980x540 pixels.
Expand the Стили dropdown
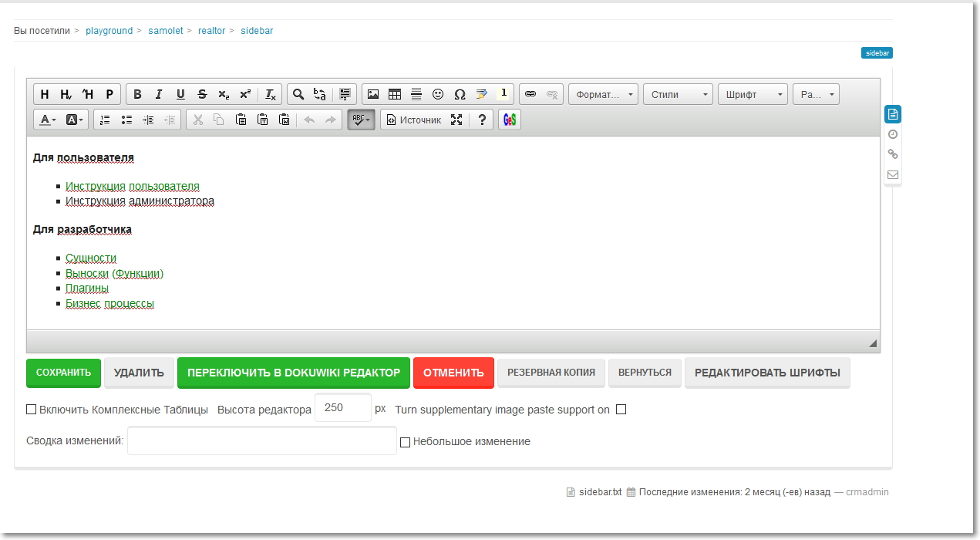click(x=679, y=94)
